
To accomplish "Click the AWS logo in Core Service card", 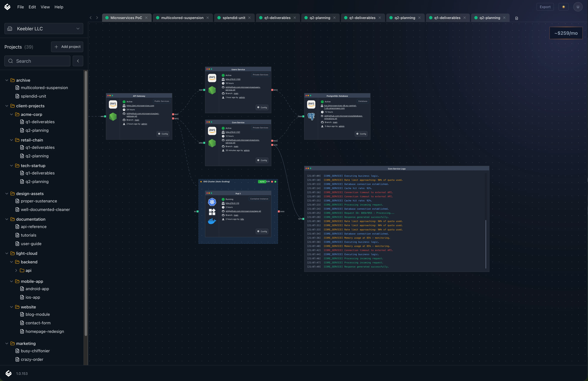I will click(212, 131).
